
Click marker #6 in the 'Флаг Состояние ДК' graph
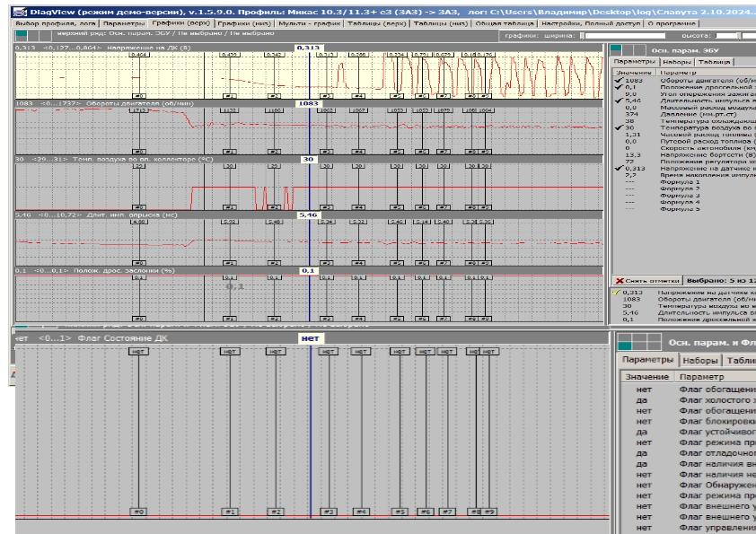425,512
